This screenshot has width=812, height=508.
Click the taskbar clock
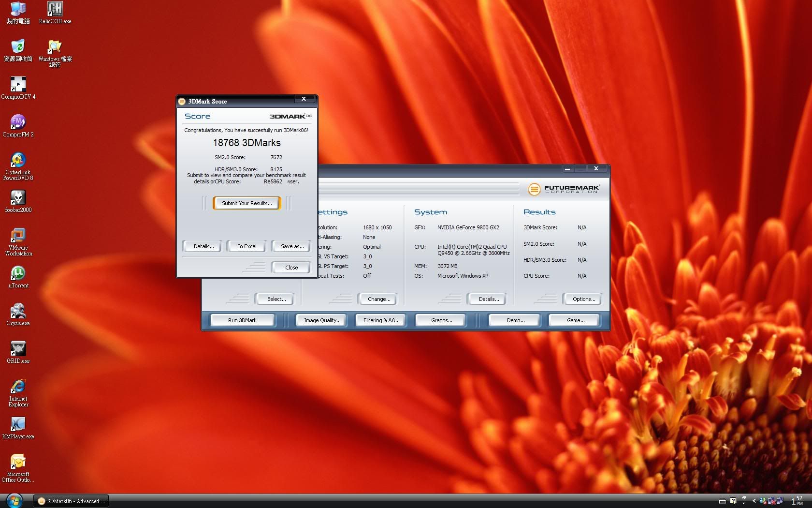point(797,501)
